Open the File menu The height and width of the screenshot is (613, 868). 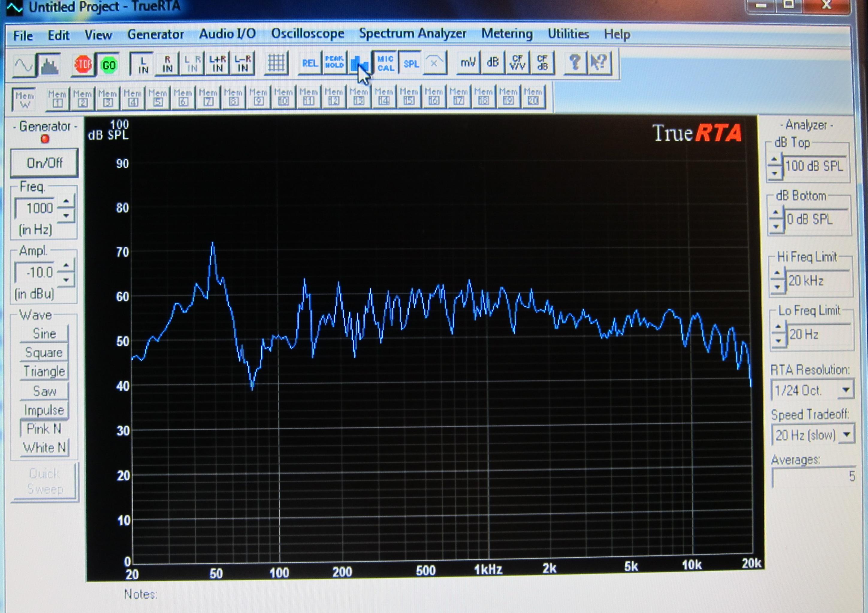[x=23, y=36]
